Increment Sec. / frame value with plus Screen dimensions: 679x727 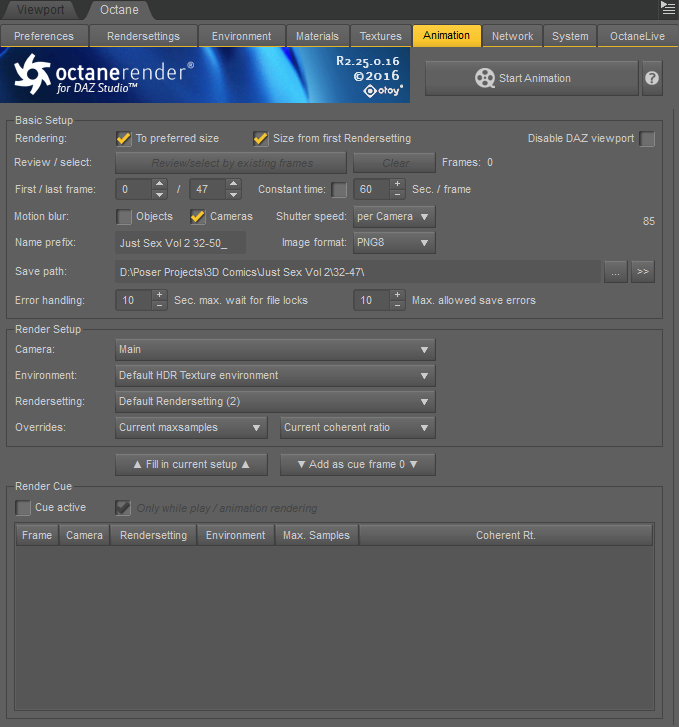(x=397, y=184)
